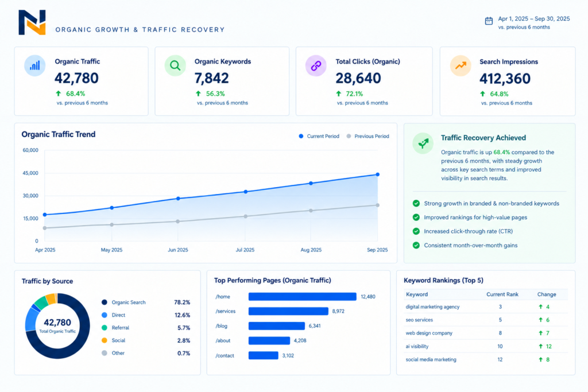This screenshot has height=392, width=588.
Task: Click up arrow for seo services change
Action: 540,320
